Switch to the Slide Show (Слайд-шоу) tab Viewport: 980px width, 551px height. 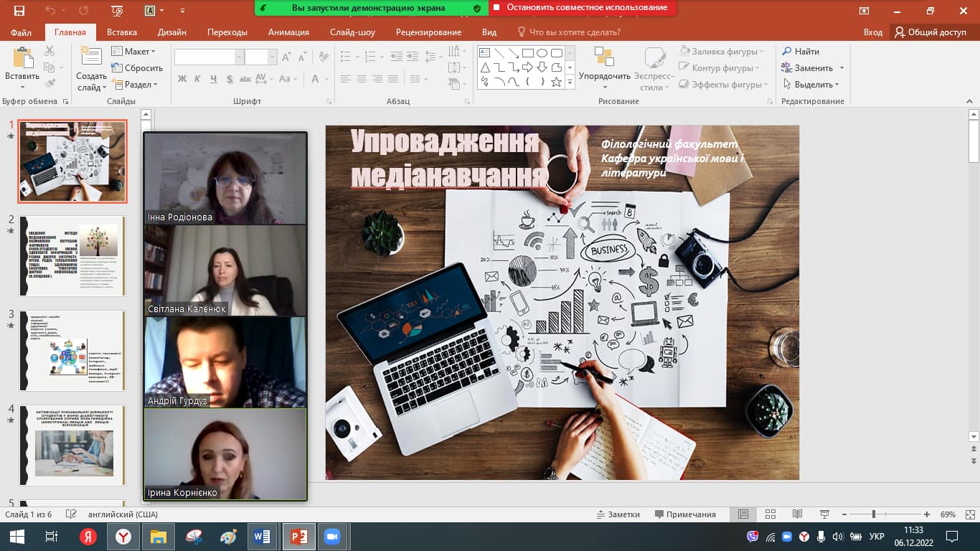click(x=352, y=32)
